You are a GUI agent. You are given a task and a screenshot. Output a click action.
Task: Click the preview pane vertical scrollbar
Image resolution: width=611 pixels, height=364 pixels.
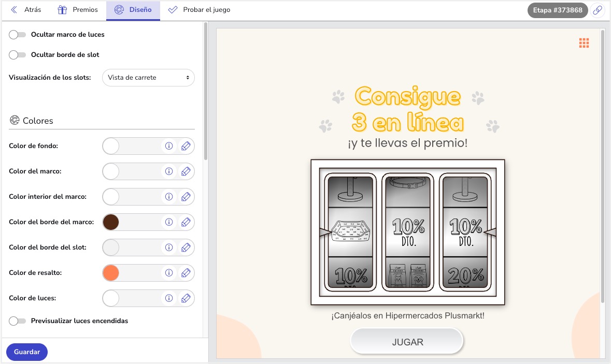pos(603,167)
